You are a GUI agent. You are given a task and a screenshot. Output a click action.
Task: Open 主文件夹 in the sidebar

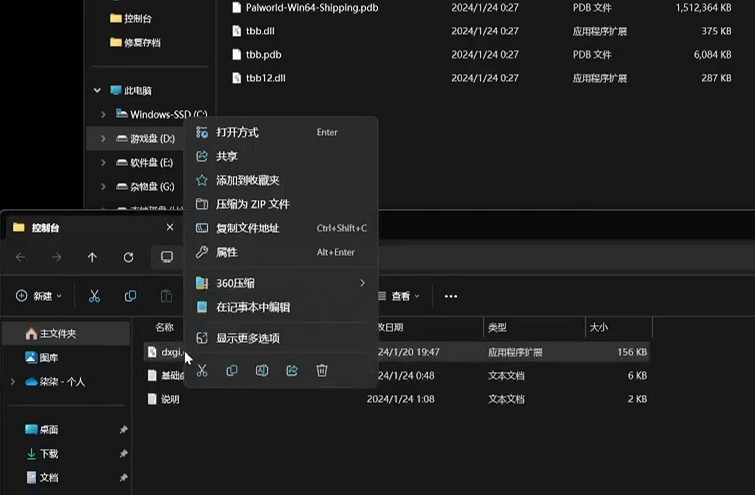(66, 333)
